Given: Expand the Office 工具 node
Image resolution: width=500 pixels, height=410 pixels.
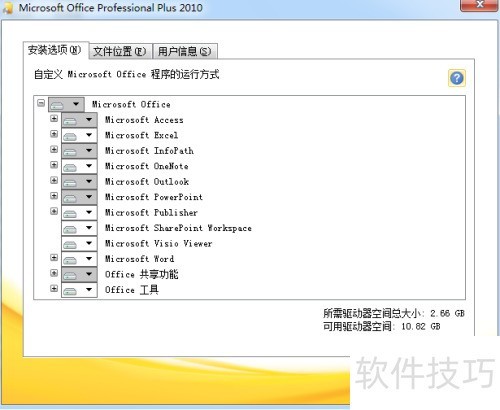Looking at the screenshot, I should pos(54,288).
